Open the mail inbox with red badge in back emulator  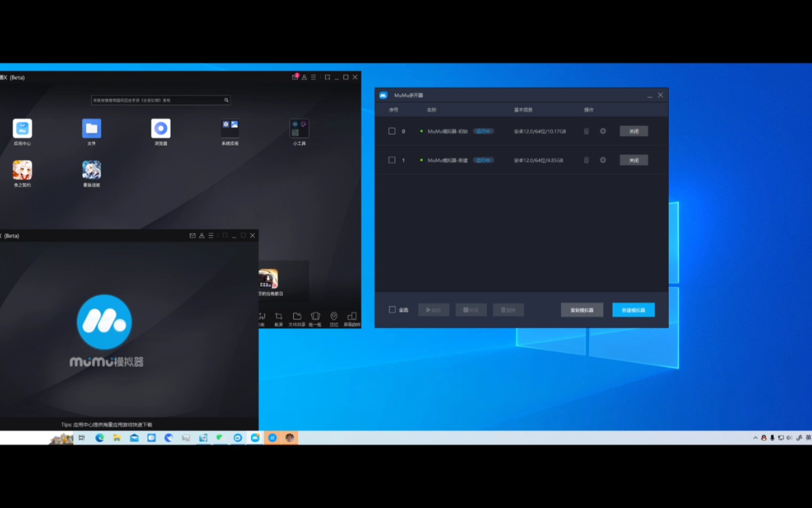tap(295, 77)
